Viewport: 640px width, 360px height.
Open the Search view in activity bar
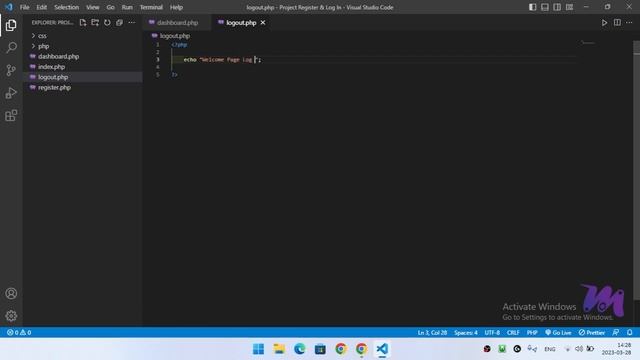point(11,47)
